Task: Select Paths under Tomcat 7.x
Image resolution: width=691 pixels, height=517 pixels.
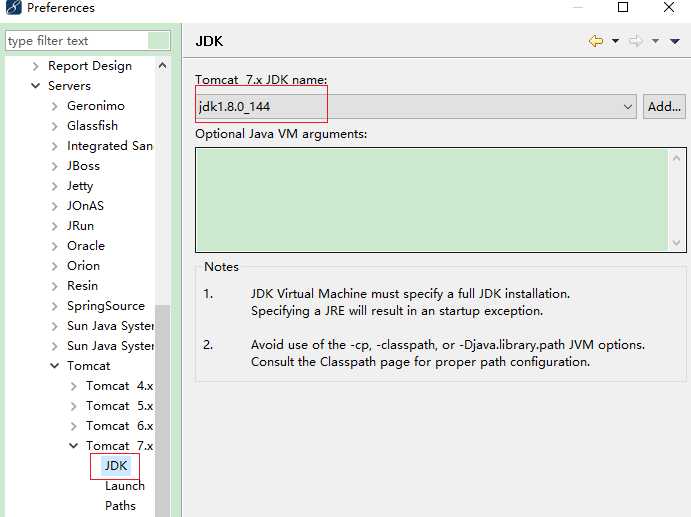Action: coord(120,505)
